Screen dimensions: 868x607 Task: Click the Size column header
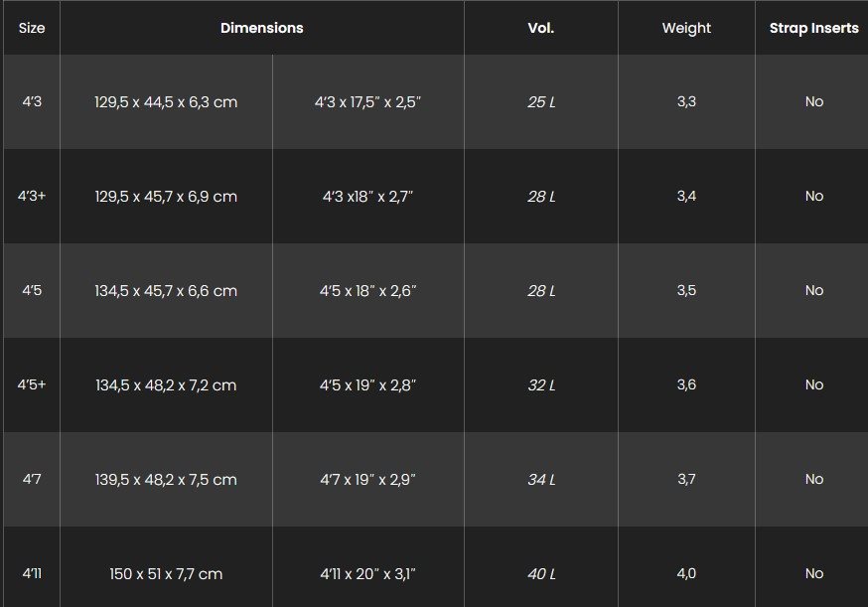tap(32, 28)
